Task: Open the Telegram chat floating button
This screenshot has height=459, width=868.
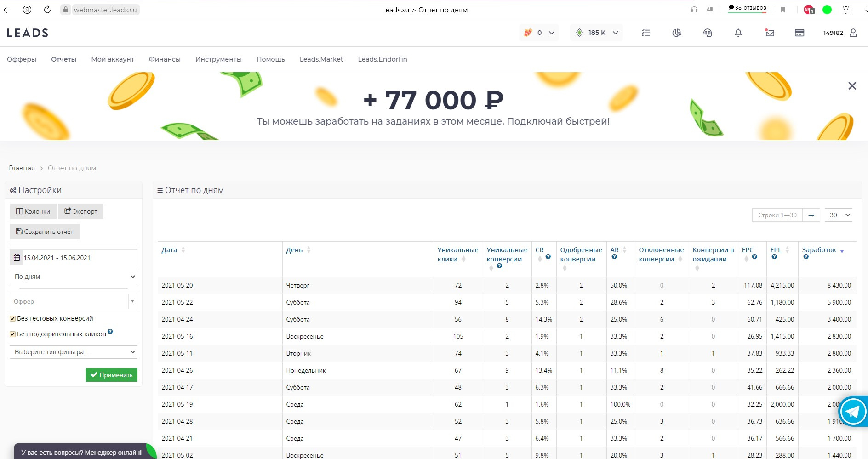Action: coord(854,411)
